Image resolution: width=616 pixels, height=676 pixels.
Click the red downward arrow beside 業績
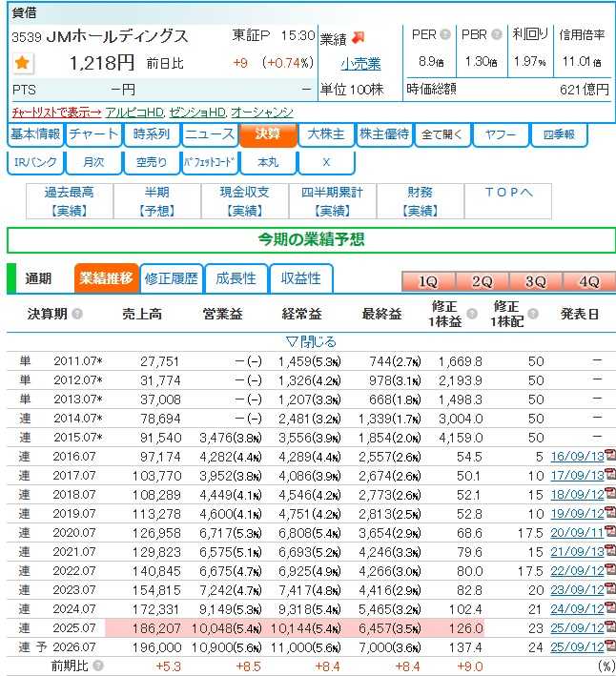(x=359, y=38)
